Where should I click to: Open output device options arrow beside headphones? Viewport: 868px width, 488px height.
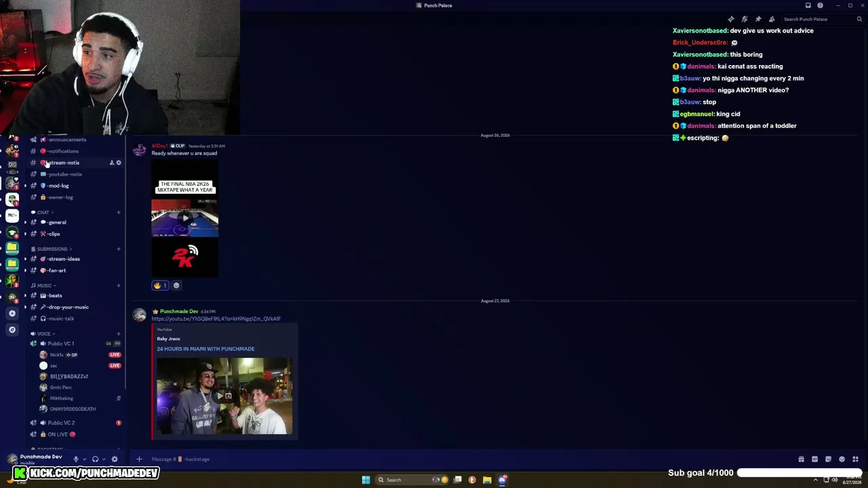click(x=103, y=459)
